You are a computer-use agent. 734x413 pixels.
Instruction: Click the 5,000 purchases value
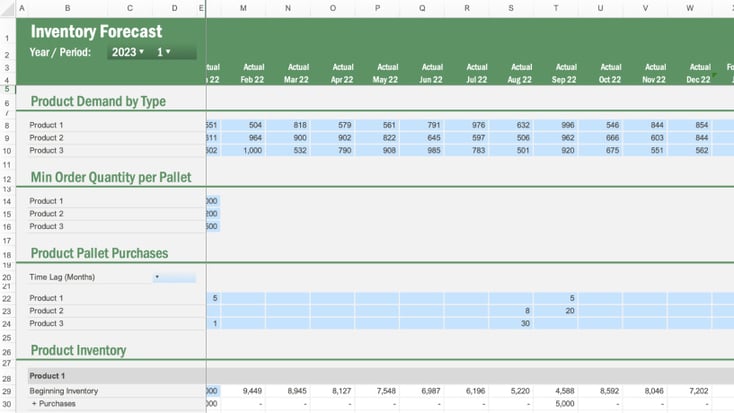(556, 404)
